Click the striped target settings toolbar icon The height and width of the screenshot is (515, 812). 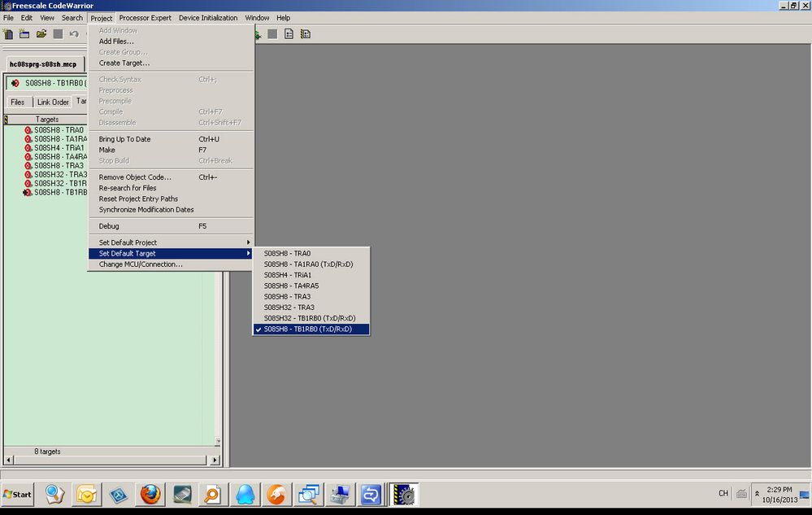(306, 34)
